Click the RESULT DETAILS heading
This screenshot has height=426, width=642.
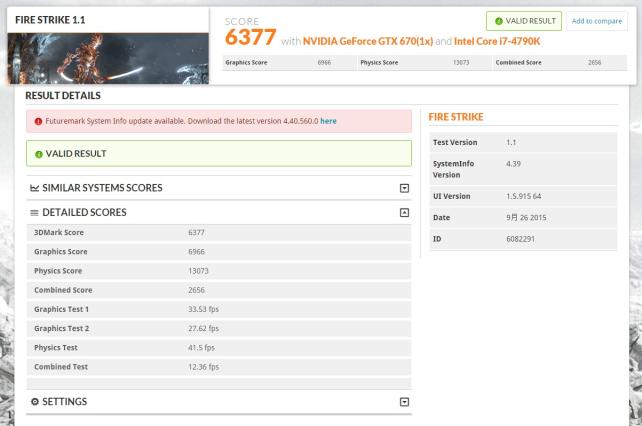[63, 95]
